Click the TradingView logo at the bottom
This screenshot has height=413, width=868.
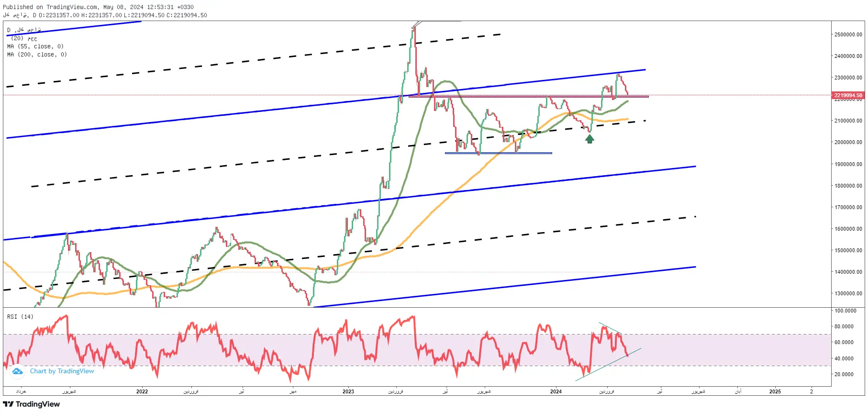tap(32, 404)
